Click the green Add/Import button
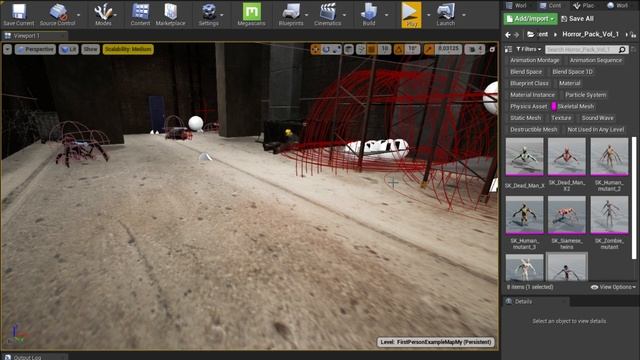640x360 pixels. click(x=530, y=19)
